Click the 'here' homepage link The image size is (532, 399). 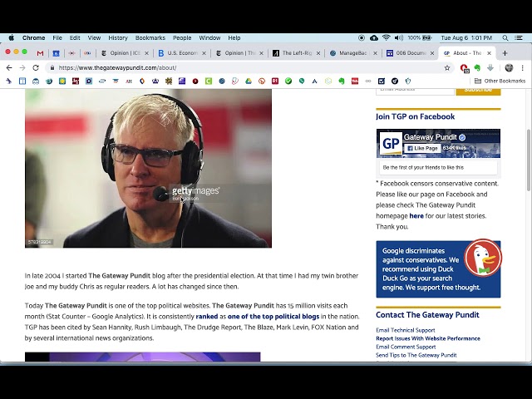tap(416, 216)
